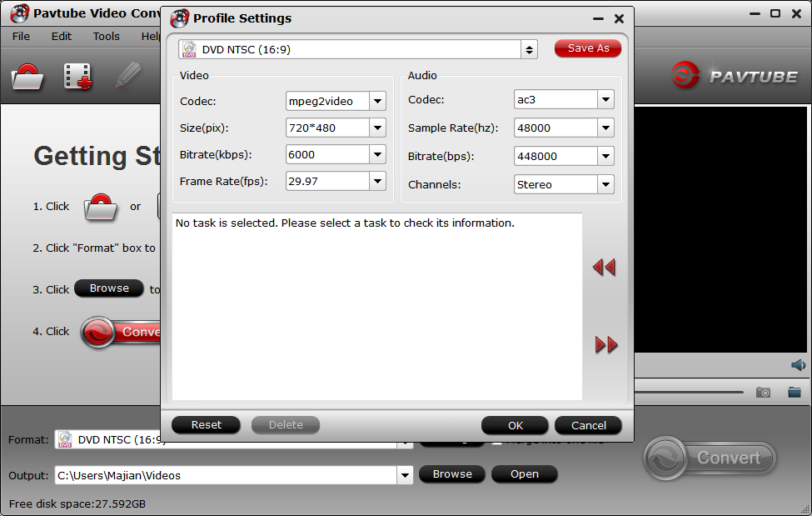Screen dimensions: 812x516
Task: Click the load disc/folder icon in toolbar
Action: click(x=27, y=77)
